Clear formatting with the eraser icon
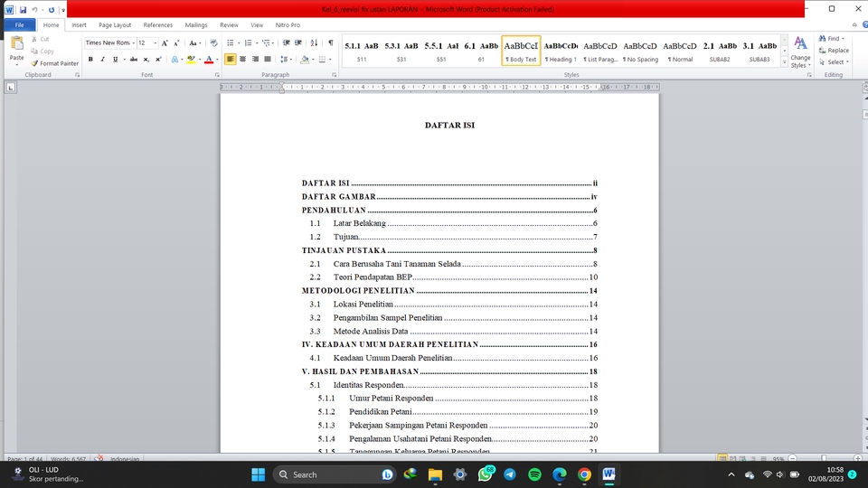868x488 pixels. (213, 42)
